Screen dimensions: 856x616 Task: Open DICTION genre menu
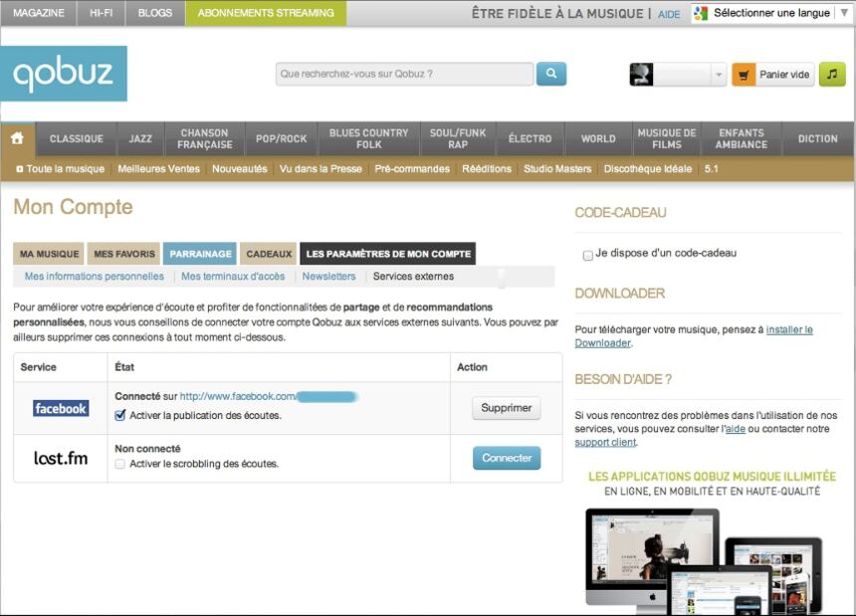click(817, 138)
